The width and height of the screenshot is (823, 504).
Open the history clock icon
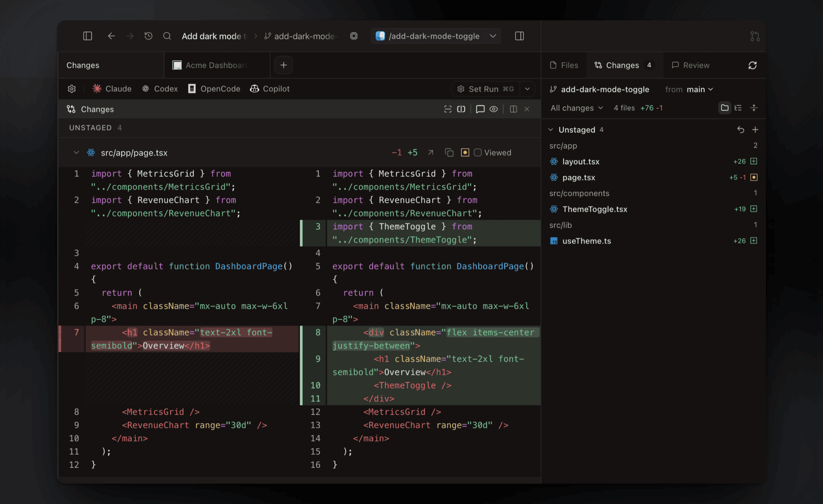[149, 36]
